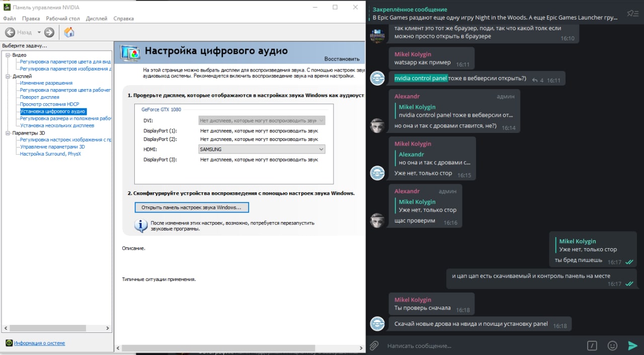Viewport: 644px width, 355px height.
Task: Click attach file paperclip icon in Telegram
Action: [374, 345]
